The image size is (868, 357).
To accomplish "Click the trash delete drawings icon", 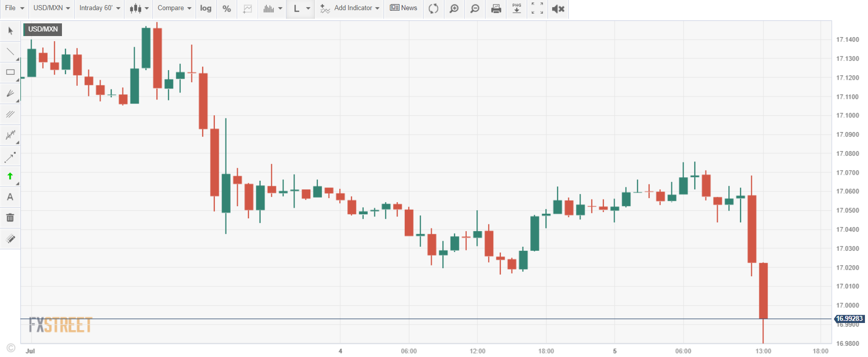I will click(x=10, y=218).
